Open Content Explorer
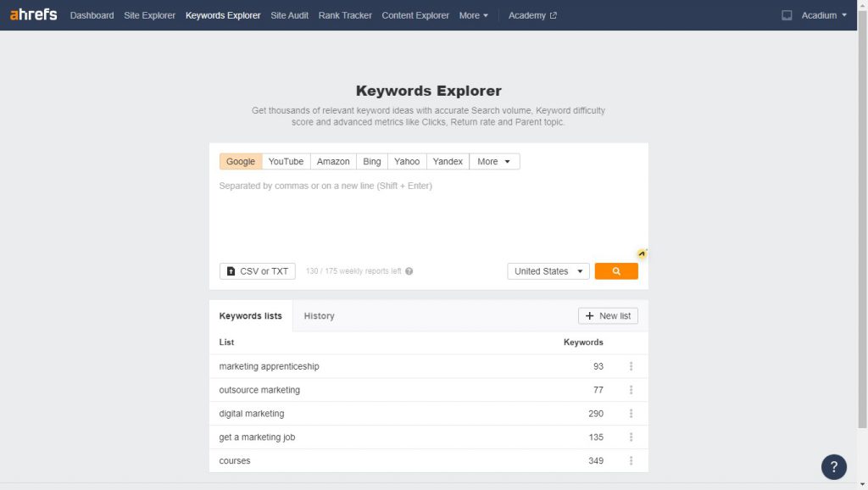The image size is (868, 490). pyautogui.click(x=415, y=15)
